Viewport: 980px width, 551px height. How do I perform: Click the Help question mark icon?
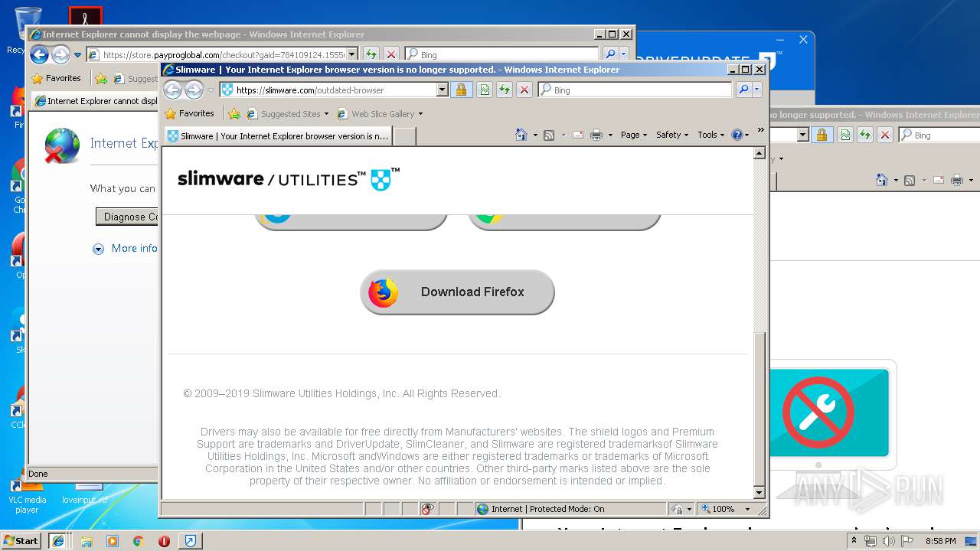737,135
